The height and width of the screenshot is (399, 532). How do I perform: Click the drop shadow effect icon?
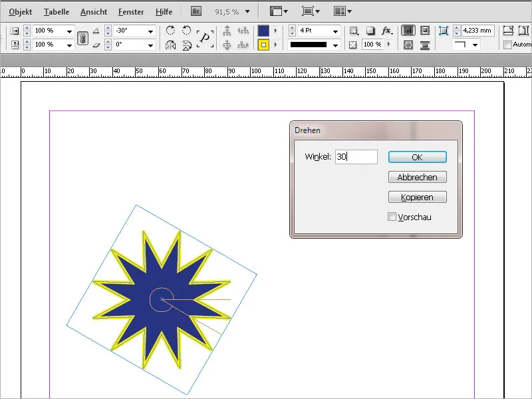pyautogui.click(x=370, y=30)
